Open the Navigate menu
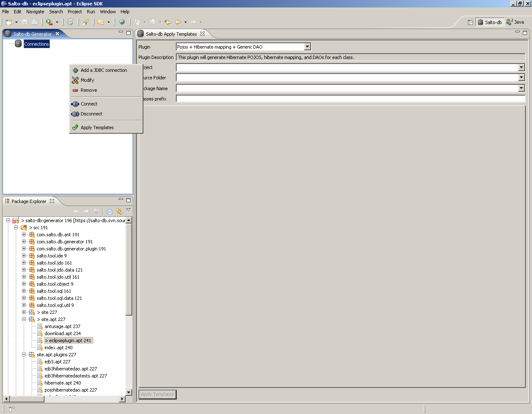This screenshot has height=414, width=532. click(35, 12)
